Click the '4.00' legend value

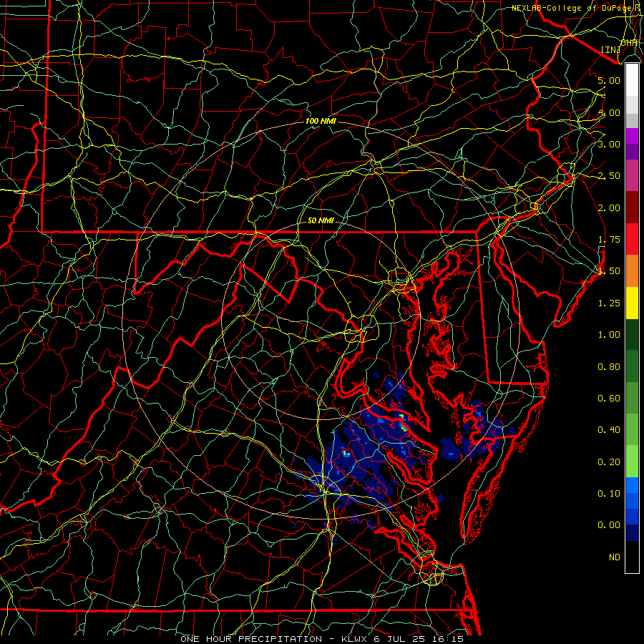(x=609, y=112)
